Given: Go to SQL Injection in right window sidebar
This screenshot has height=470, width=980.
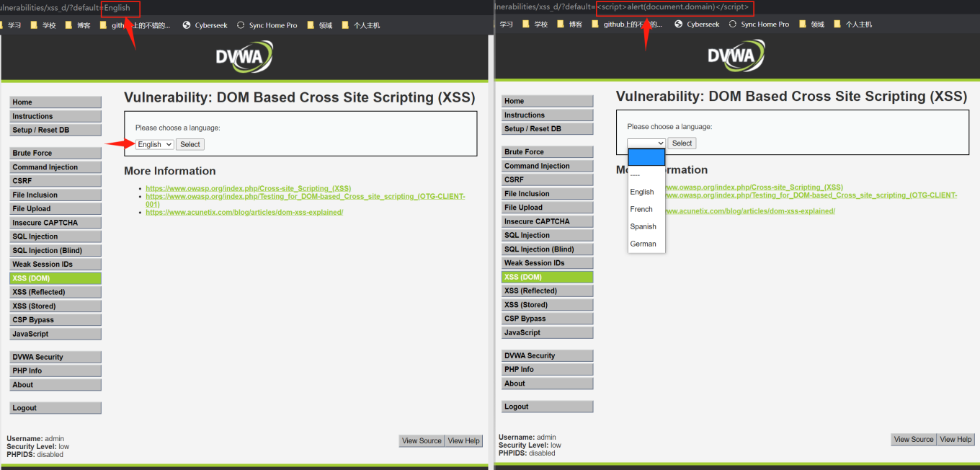Looking at the screenshot, I should tap(548, 235).
